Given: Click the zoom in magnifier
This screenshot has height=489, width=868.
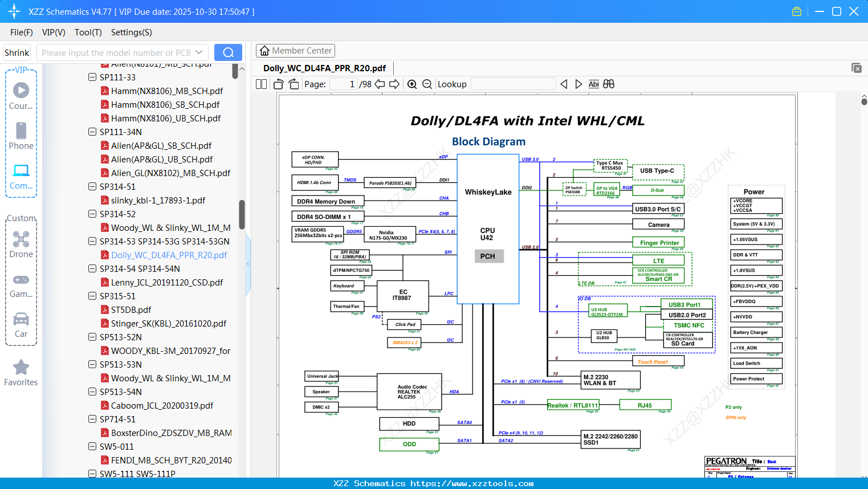Looking at the screenshot, I should click(412, 84).
